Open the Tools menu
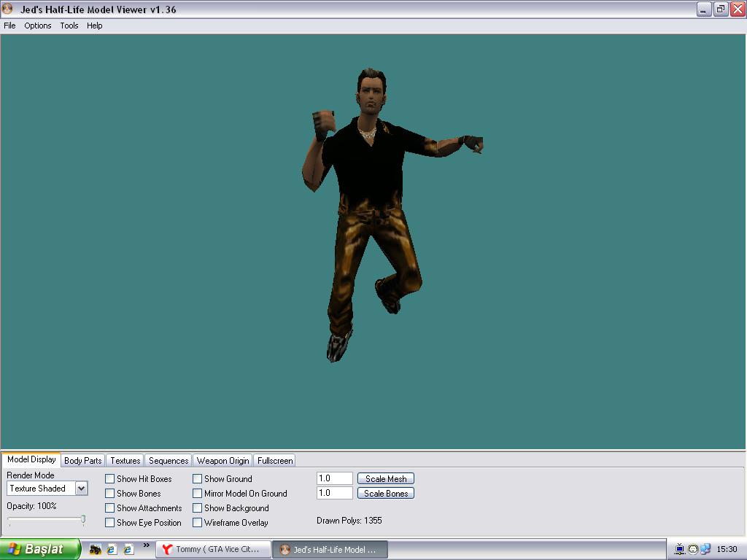This screenshot has width=747, height=560. click(69, 26)
